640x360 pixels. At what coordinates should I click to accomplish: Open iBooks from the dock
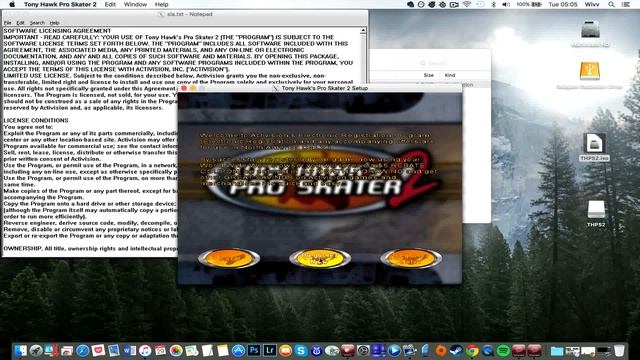[x=285, y=351]
